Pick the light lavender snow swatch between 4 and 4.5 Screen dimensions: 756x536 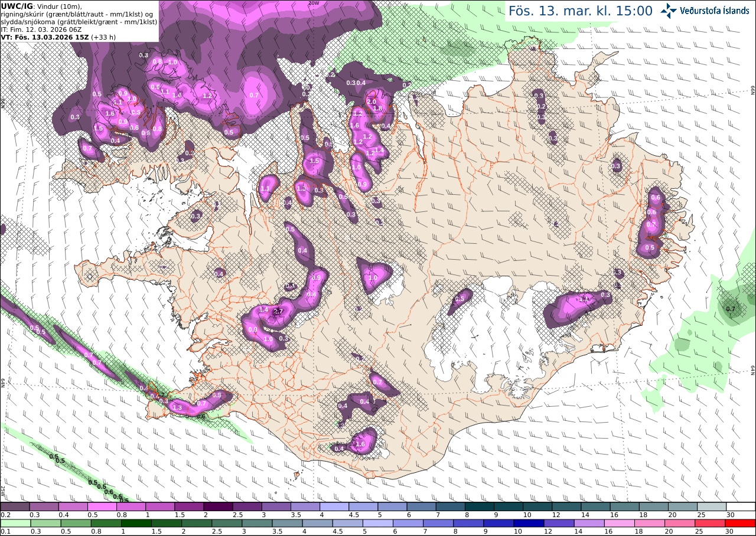coord(334,506)
